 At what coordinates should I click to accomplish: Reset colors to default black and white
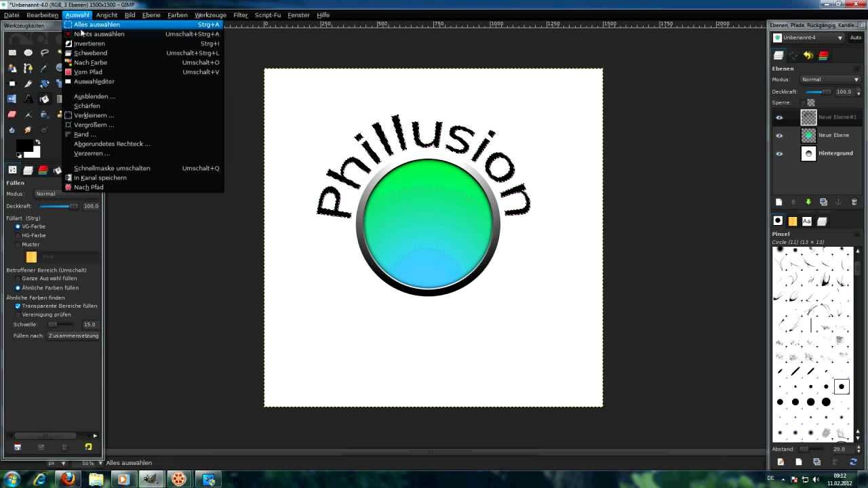[x=20, y=156]
